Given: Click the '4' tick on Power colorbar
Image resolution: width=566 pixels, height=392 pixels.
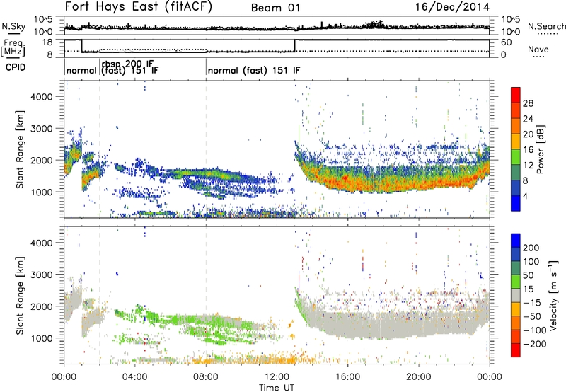Looking at the screenshot, I should click(x=525, y=196).
